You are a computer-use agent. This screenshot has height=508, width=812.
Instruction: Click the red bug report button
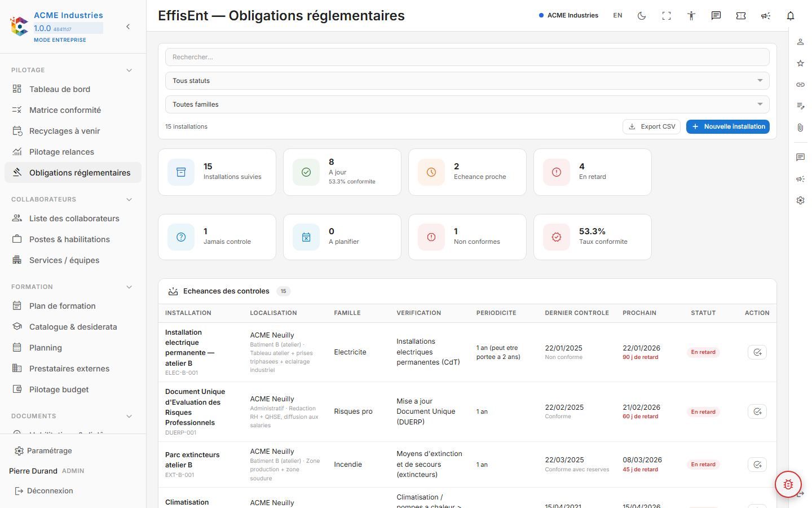pyautogui.click(x=788, y=484)
